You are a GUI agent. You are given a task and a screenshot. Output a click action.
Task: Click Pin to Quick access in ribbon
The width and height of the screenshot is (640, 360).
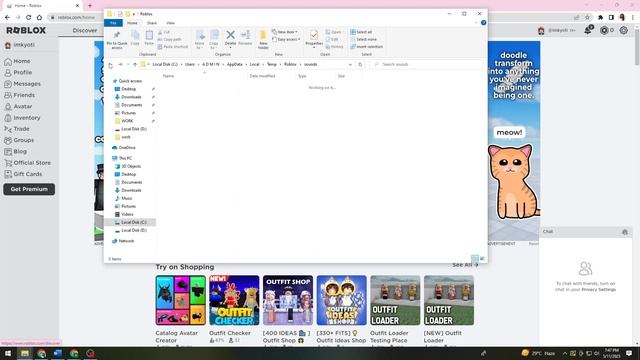[x=117, y=40]
